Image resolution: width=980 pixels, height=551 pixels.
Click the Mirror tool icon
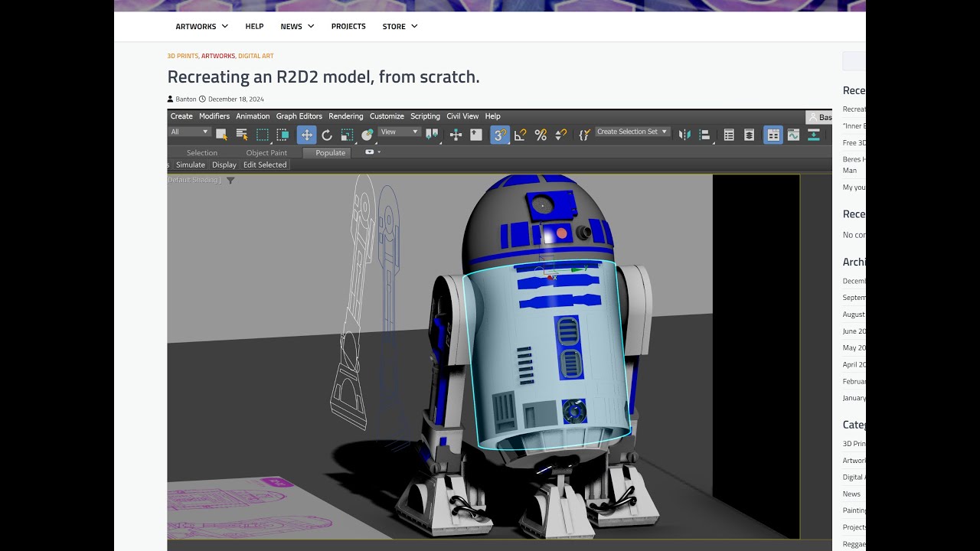click(684, 135)
